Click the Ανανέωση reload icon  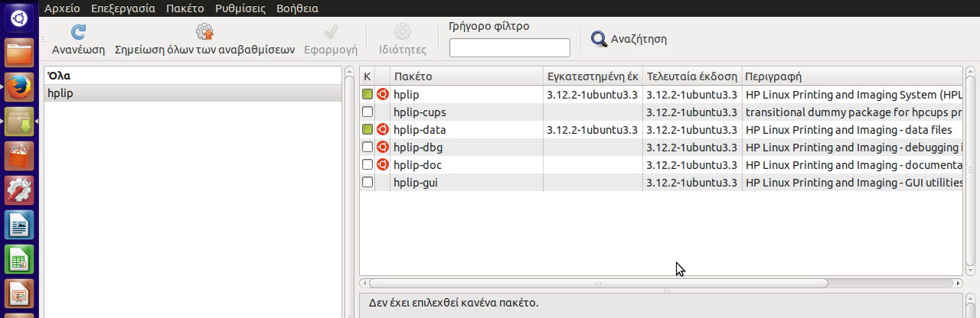click(x=78, y=32)
